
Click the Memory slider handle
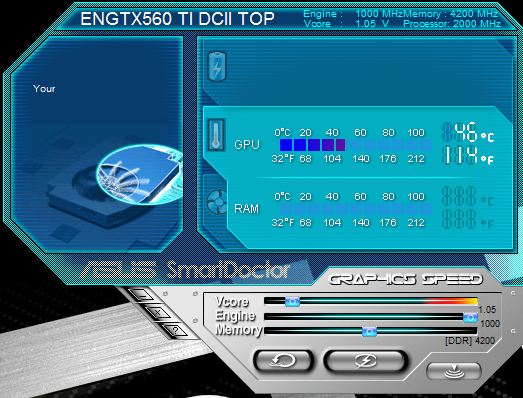(x=369, y=332)
